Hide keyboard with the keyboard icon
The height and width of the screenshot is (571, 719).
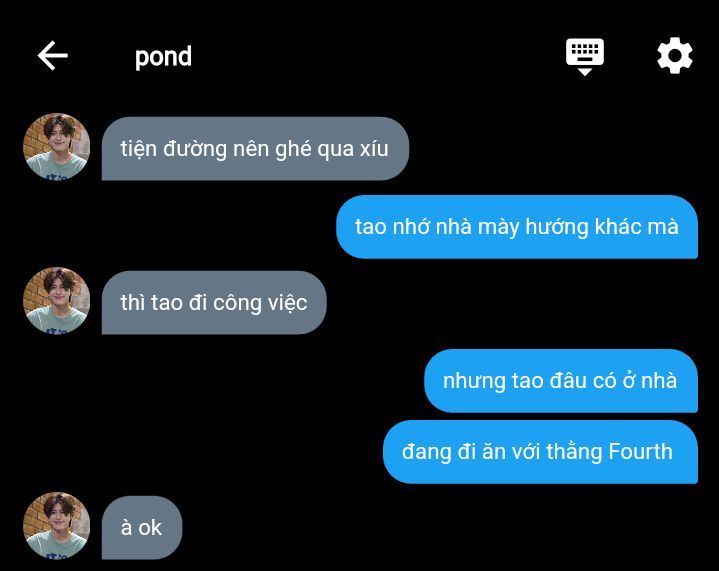[x=585, y=57]
